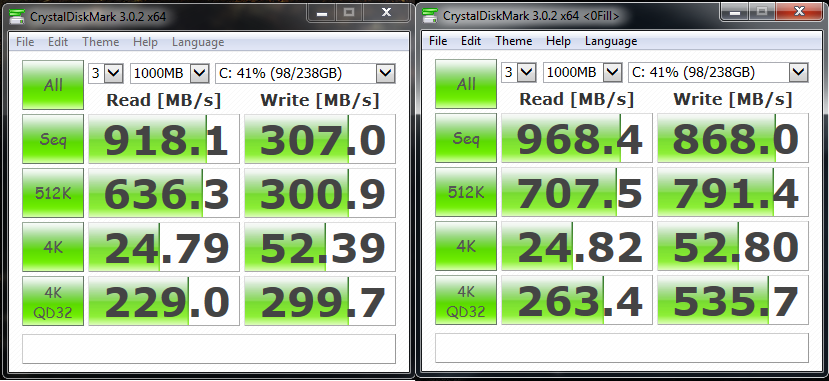This screenshot has height=381, width=829.
Task: Select 512K read result 707.5
Action: pos(577,192)
